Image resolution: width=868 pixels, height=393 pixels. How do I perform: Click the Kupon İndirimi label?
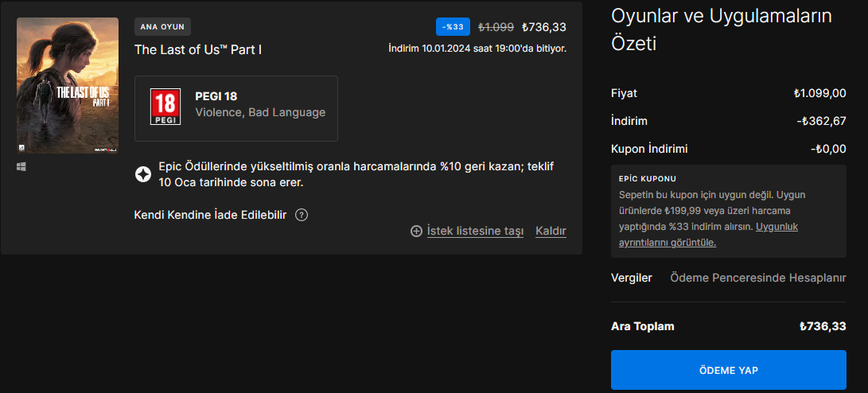pyautogui.click(x=649, y=149)
